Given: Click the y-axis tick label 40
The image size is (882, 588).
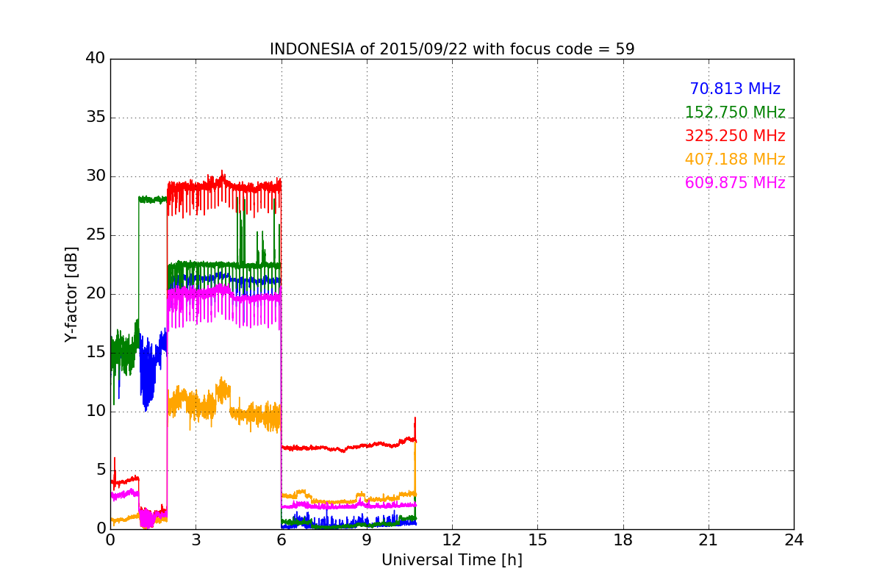Looking at the screenshot, I should 96,59.
